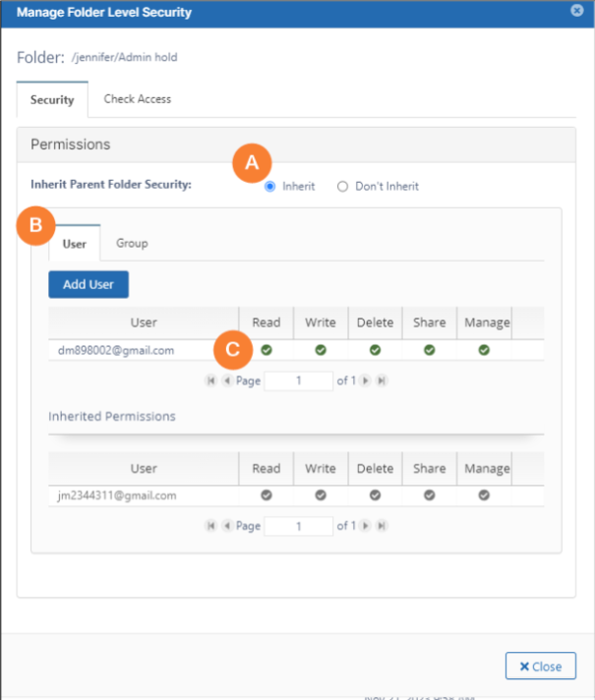Go to previous page in user permissions
Viewport: 595px width, 700px height.
226,380
